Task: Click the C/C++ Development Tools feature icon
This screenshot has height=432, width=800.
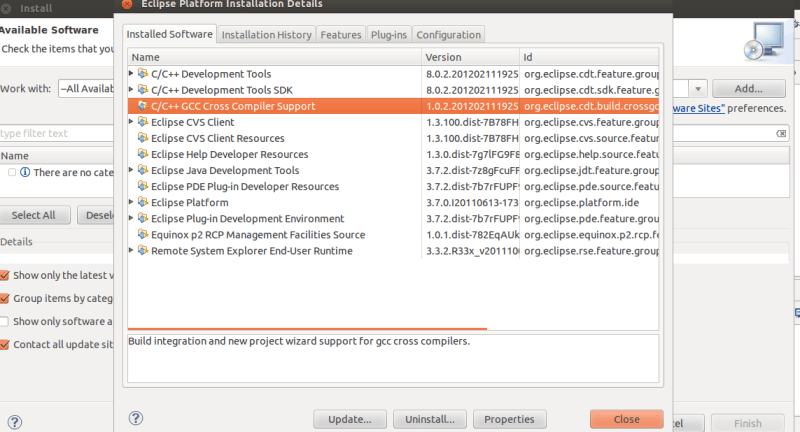Action: click(x=143, y=73)
